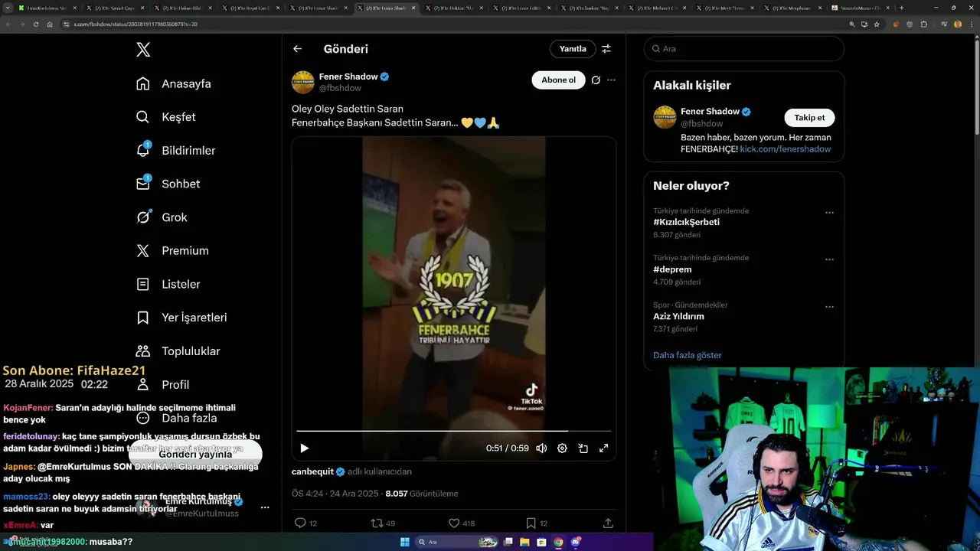980x551 pixels.
Task: Mute the video volume
Action: pos(541,448)
